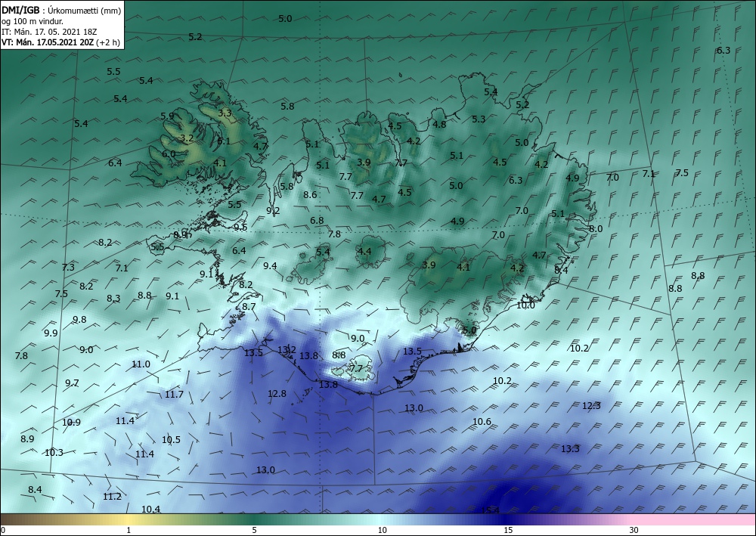
Task: Click the '6.0' value on the map
Action: [x=169, y=154]
